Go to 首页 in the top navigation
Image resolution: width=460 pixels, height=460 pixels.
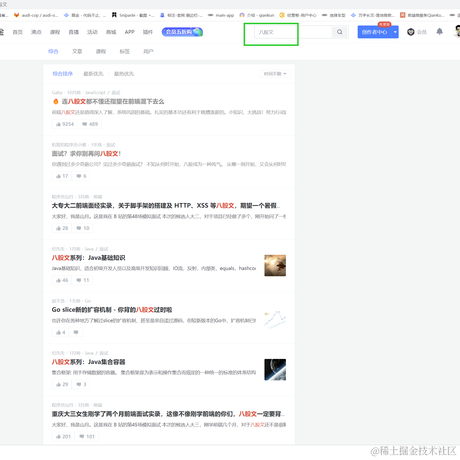(x=18, y=32)
